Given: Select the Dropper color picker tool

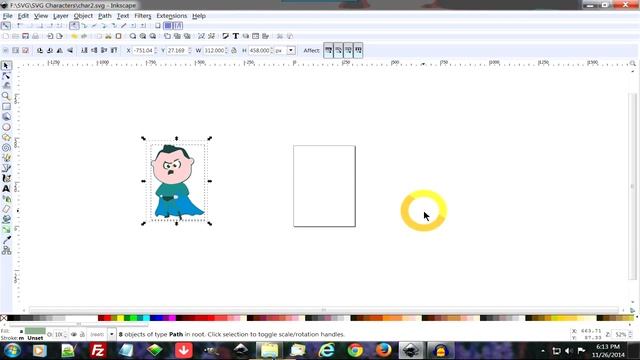Looking at the screenshot, I should point(6,240).
